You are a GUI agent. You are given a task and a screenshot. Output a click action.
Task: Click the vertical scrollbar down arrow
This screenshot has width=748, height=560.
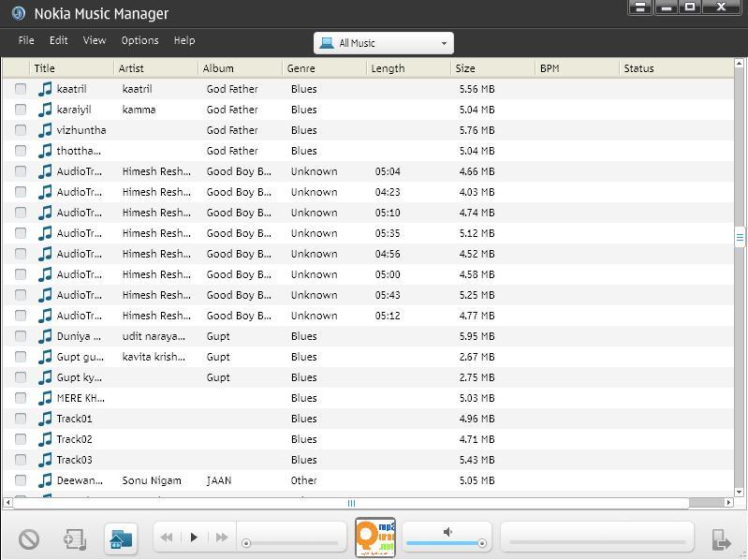739,492
